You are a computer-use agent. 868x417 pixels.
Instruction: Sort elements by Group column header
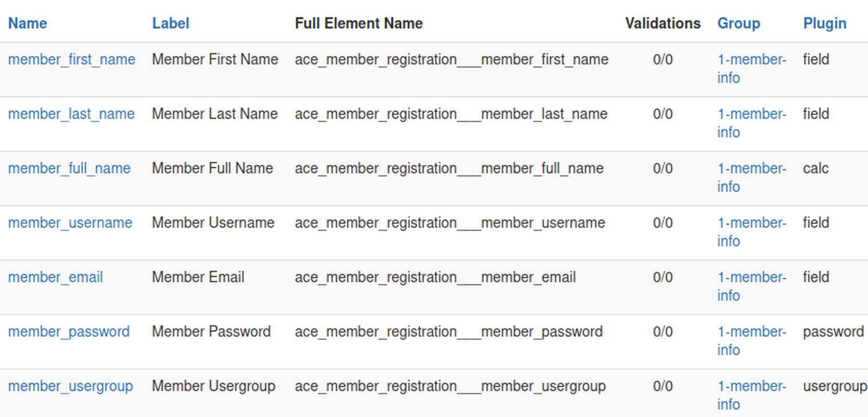pyautogui.click(x=738, y=23)
